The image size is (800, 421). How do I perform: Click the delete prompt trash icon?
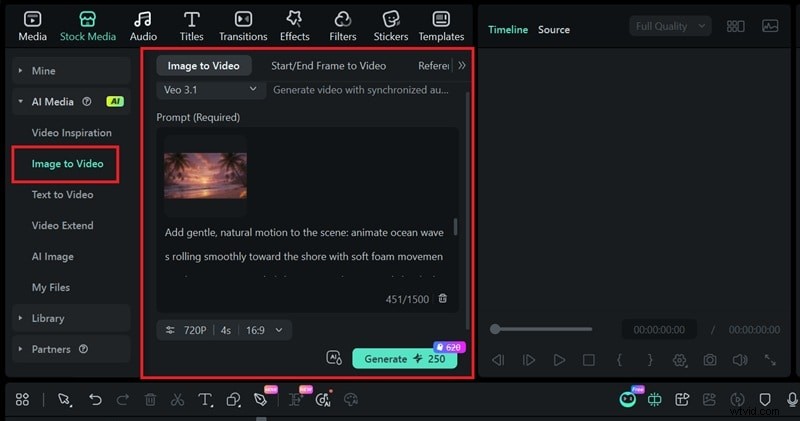point(443,298)
